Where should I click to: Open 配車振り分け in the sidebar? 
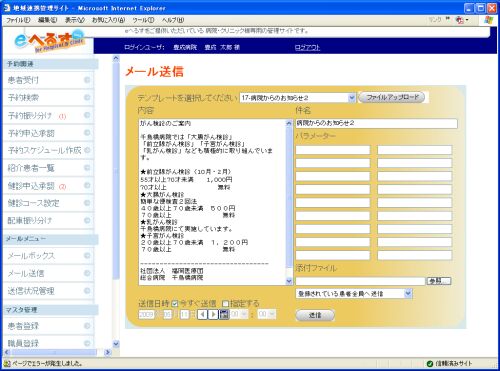(48, 220)
